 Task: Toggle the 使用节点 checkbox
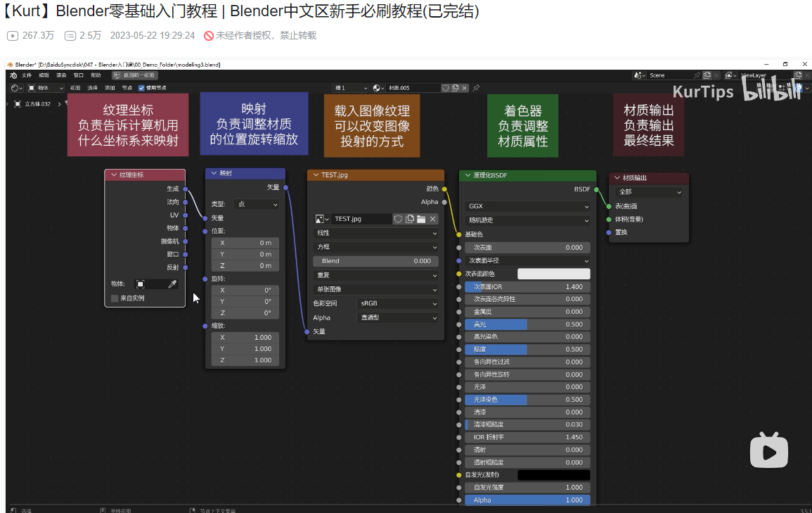pyautogui.click(x=141, y=88)
